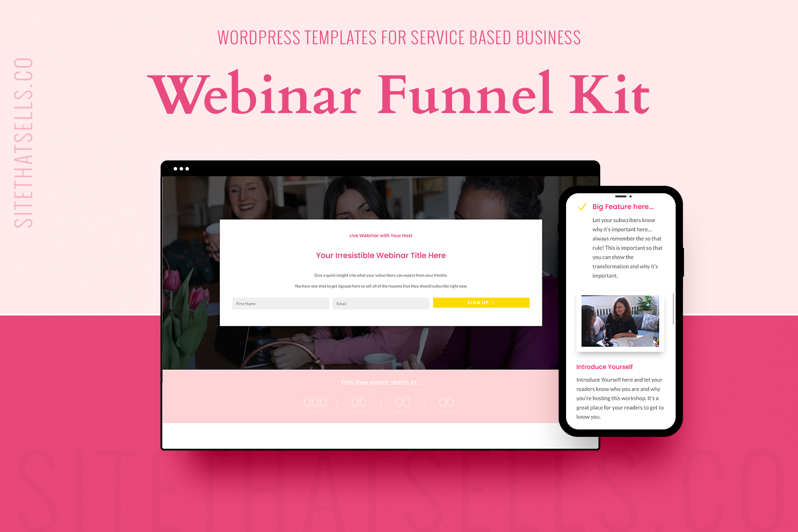Click the vertical SITETHATSELLS.CO text
Image resolution: width=798 pixels, height=532 pixels.
(24, 142)
